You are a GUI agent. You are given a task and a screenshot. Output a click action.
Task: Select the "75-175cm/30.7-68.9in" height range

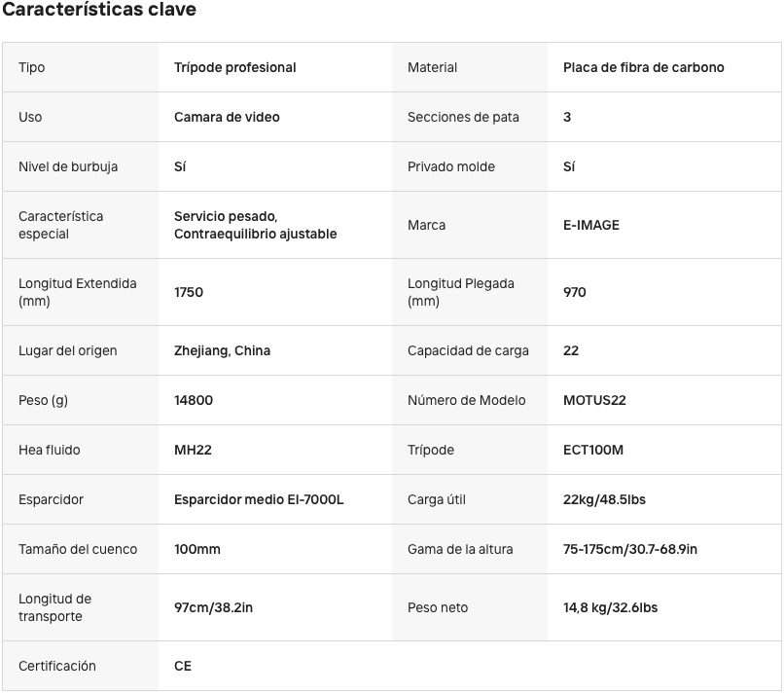[x=630, y=549]
